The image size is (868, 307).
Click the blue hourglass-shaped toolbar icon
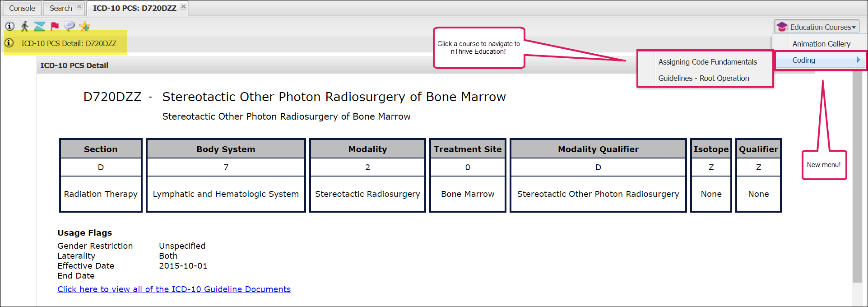tap(40, 26)
